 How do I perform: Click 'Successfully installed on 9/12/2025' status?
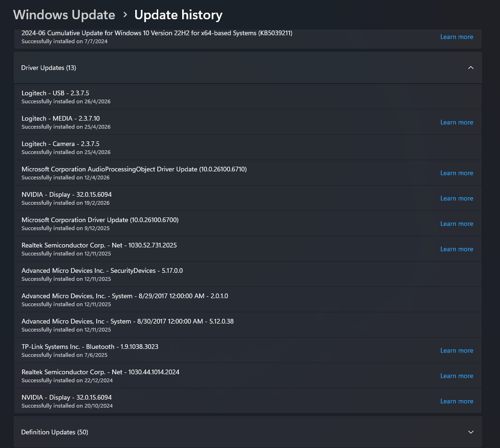pyautogui.click(x=65, y=228)
